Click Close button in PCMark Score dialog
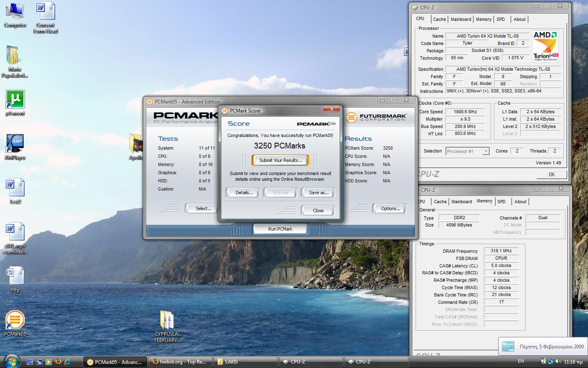Image resolution: width=588 pixels, height=368 pixels. click(318, 211)
